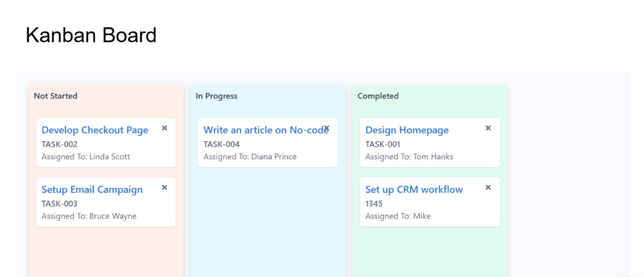Open Write an article on No-code link
644x277 pixels.
pos(266,130)
